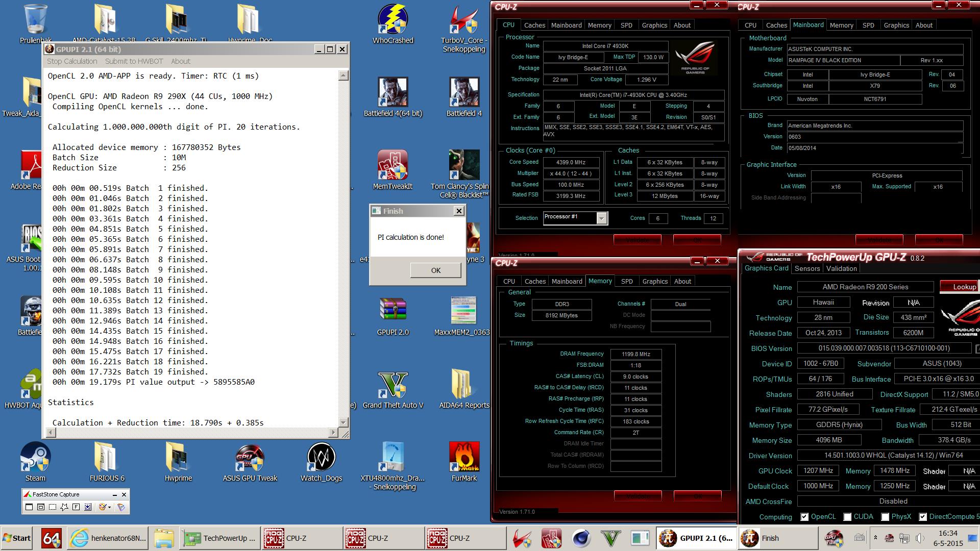The width and height of the screenshot is (980, 551).
Task: Show hidden system tray icons
Action: pos(876,538)
